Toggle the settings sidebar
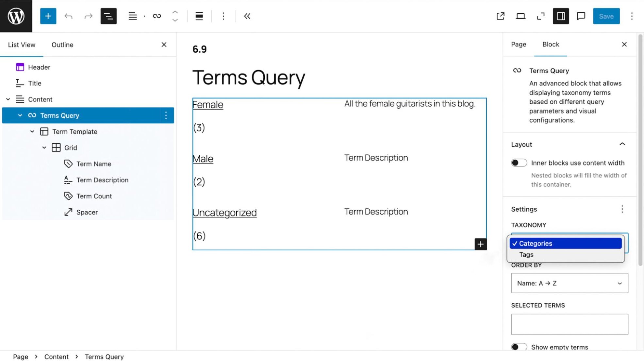Viewport: 644px width, 363px height. [x=561, y=16]
